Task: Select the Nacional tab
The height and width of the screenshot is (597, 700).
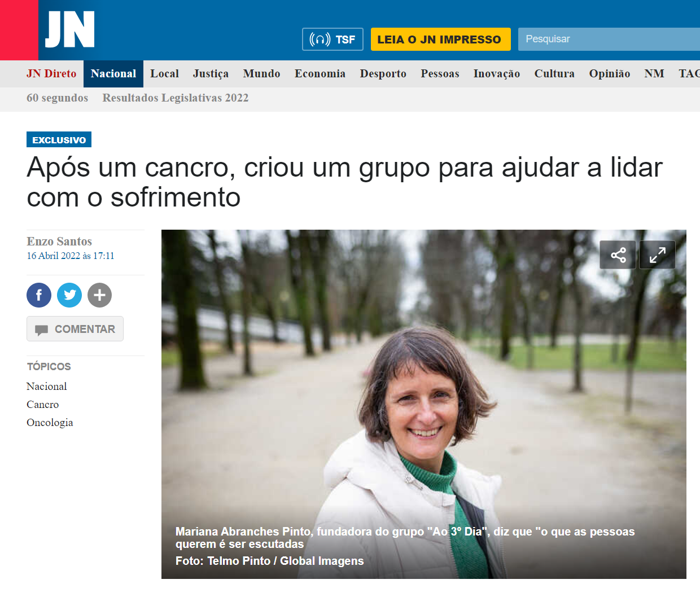Action: pos(113,74)
